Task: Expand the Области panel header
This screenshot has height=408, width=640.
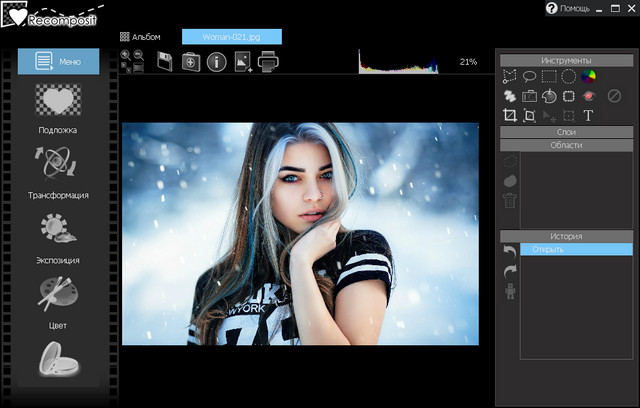Action: [x=565, y=145]
